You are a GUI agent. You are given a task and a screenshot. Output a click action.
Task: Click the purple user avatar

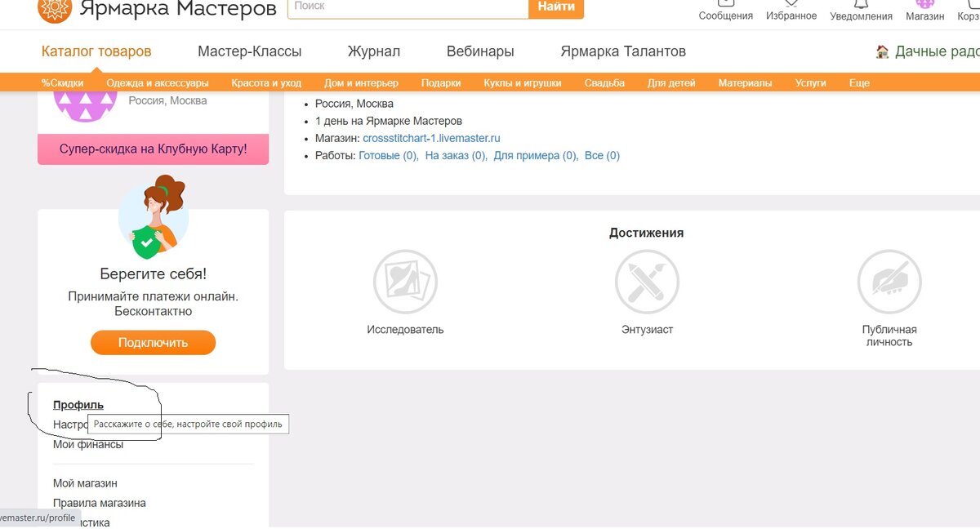pos(85,108)
